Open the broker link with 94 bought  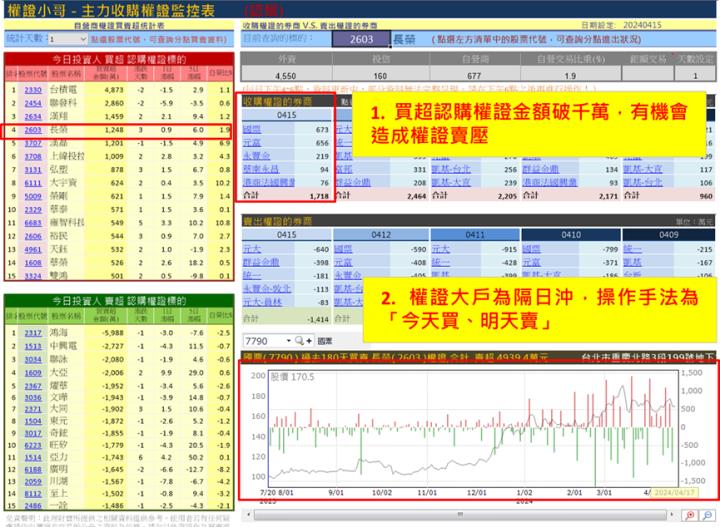click(x=261, y=169)
